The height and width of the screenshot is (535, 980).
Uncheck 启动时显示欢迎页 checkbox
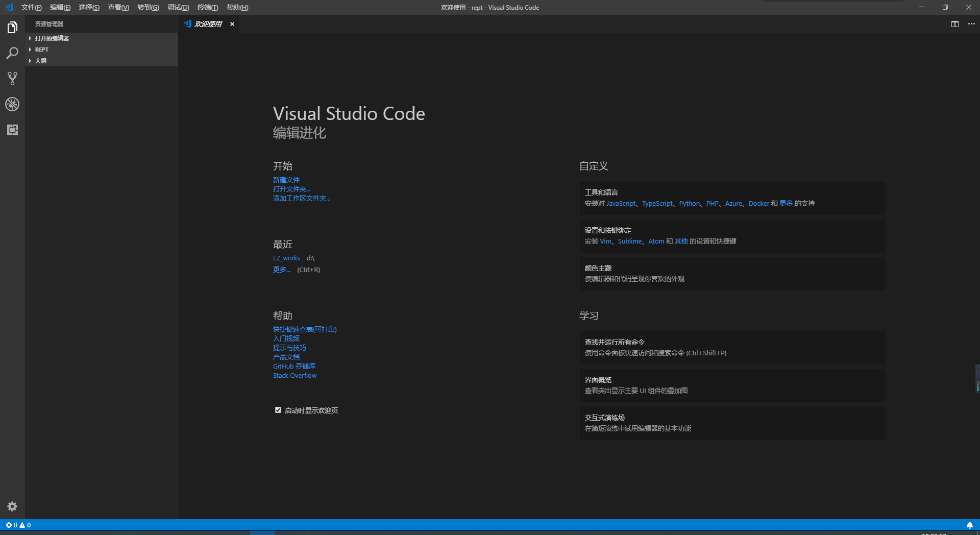[x=278, y=410]
